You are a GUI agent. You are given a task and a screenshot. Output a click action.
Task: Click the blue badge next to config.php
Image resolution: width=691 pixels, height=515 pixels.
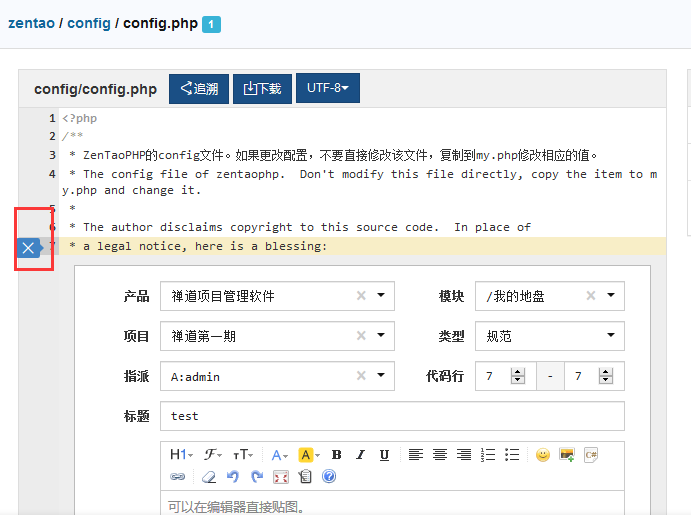211,24
